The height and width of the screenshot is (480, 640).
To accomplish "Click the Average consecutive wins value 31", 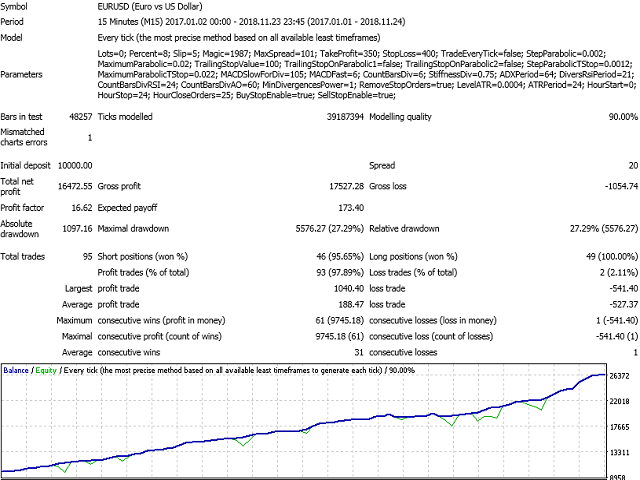I will 359,352.
